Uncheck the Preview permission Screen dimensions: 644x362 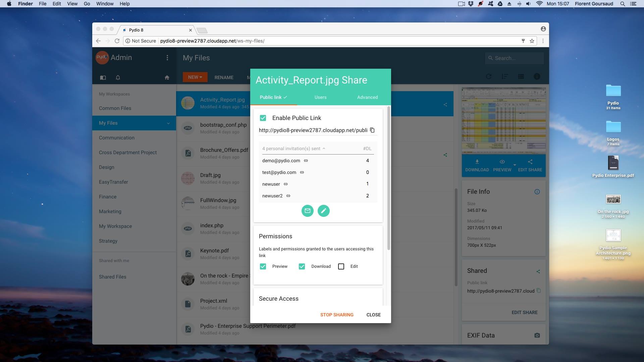[263, 266]
